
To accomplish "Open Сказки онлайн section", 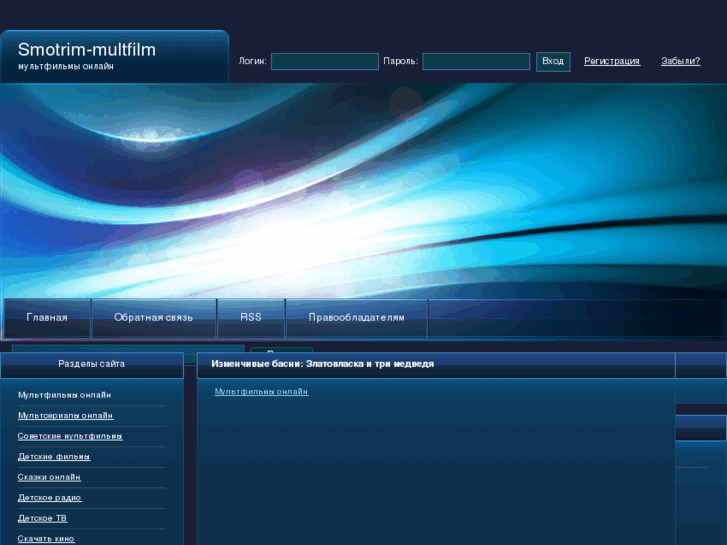I will point(49,477).
